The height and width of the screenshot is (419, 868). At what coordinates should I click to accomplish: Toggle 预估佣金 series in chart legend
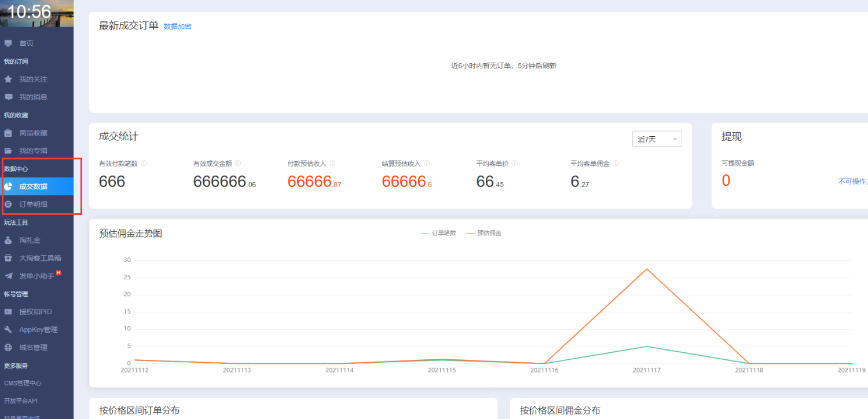tap(484, 233)
